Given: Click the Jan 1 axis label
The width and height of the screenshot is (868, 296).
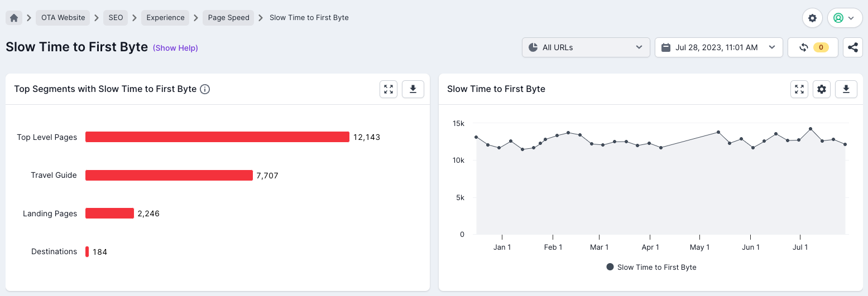Looking at the screenshot, I should (502, 247).
